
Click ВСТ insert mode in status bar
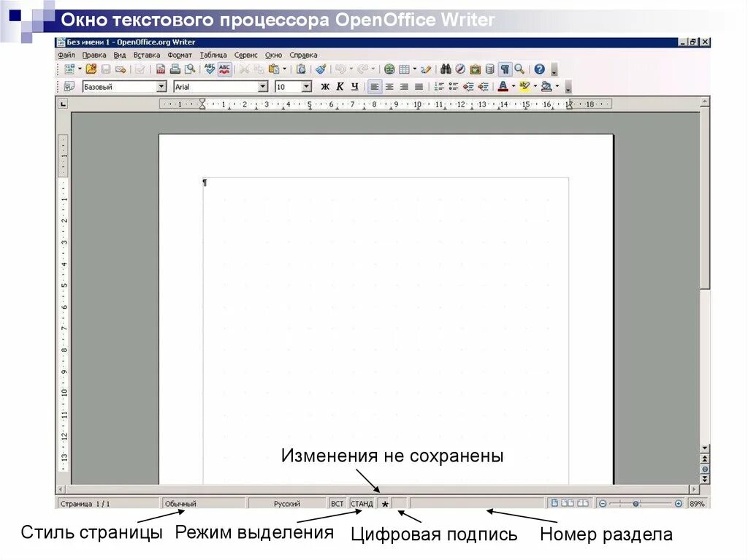337,504
